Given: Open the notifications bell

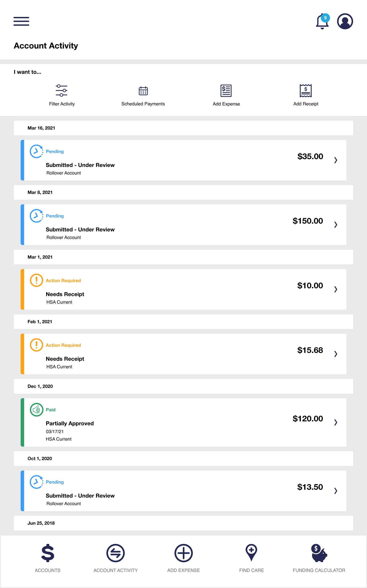Looking at the screenshot, I should click(322, 22).
